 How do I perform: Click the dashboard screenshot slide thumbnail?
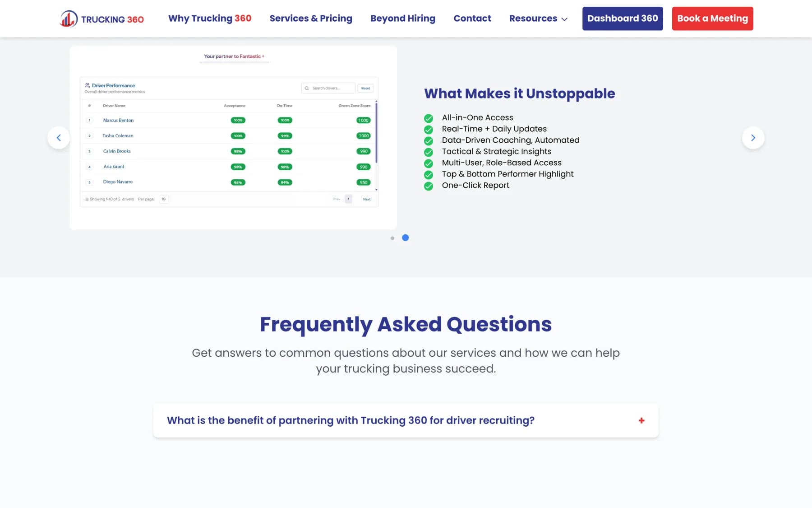(233, 138)
